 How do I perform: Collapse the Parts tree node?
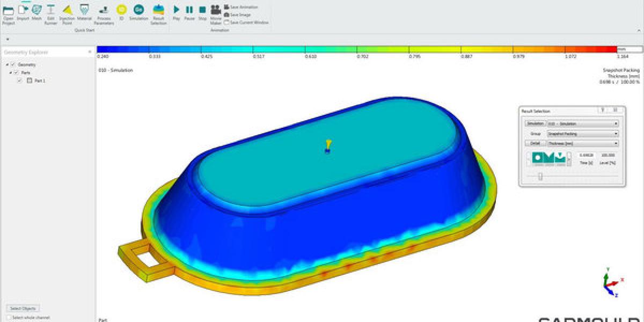pyautogui.click(x=9, y=72)
